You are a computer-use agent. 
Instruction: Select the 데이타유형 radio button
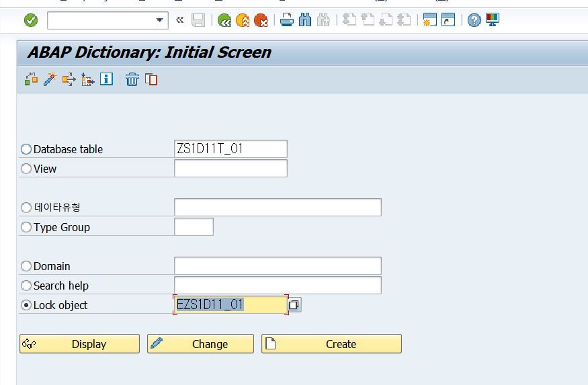click(x=26, y=208)
